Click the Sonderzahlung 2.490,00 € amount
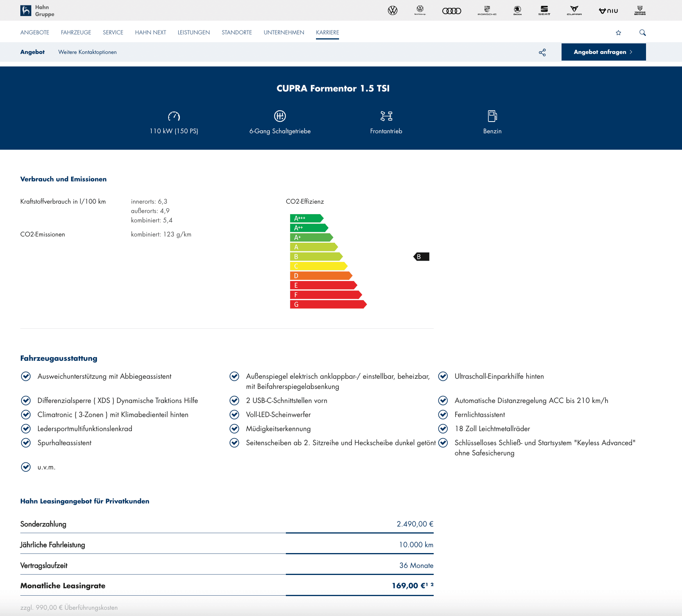The image size is (682, 616). pos(415,524)
